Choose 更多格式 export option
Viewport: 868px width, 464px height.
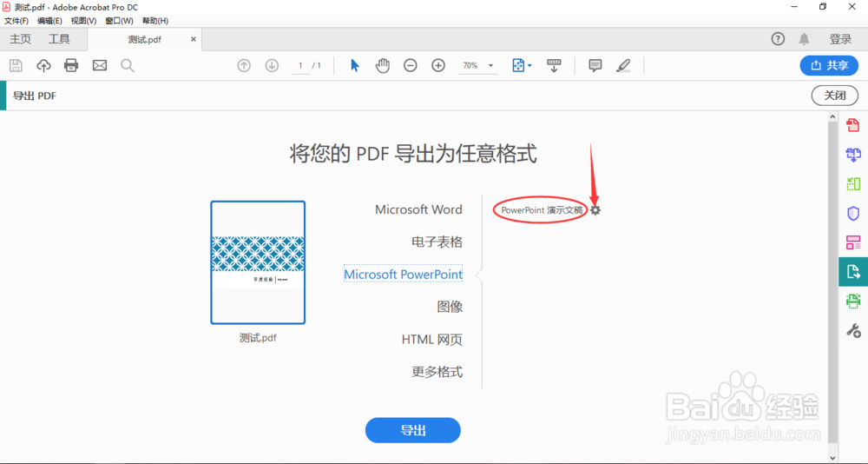coord(437,371)
